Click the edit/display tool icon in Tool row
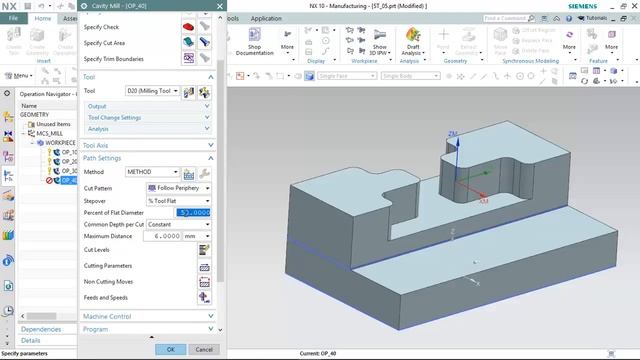Screen dimensions: 640x360 pyautogui.click(x=204, y=92)
